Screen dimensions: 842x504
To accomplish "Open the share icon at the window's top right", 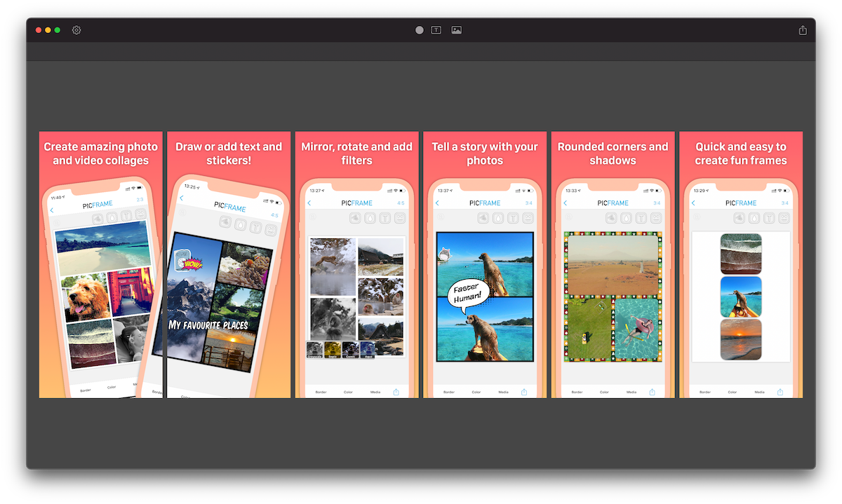I will tap(803, 30).
